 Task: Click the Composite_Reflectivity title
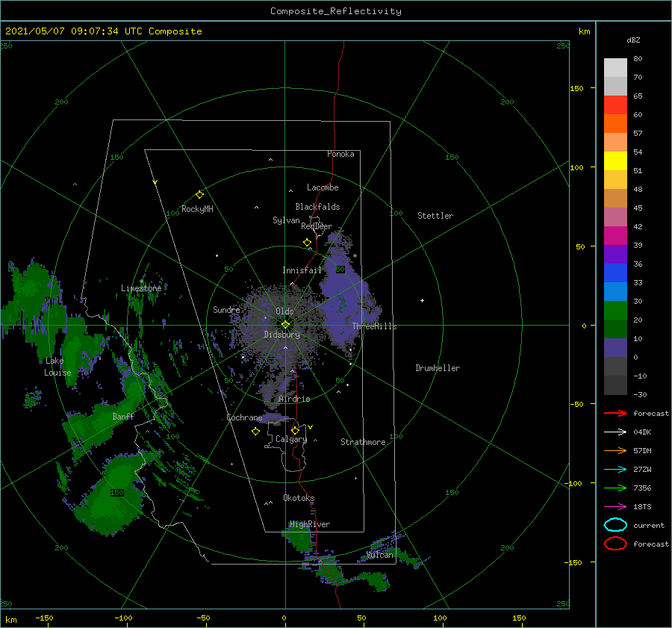coord(335,11)
